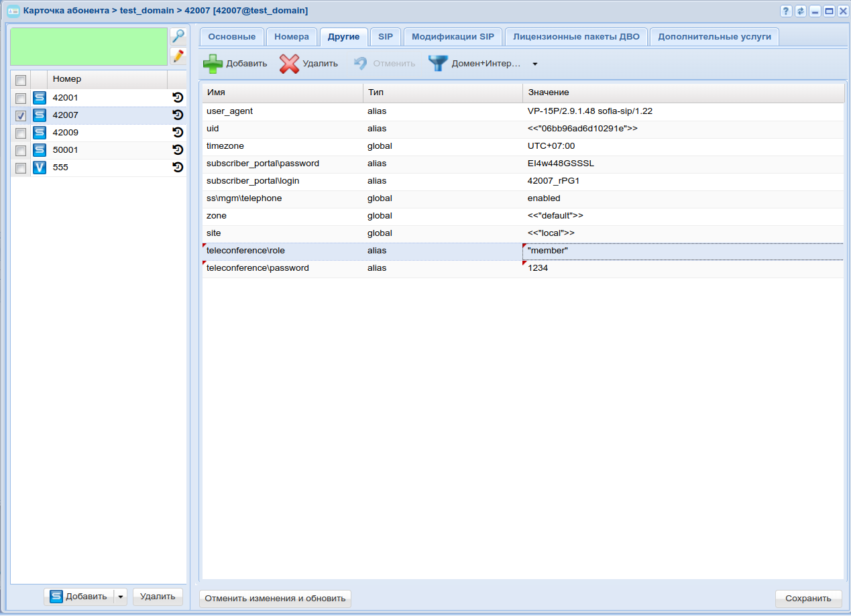Viewport: 851px width, 616px height.
Task: Click the Сохранить button
Action: [x=808, y=599]
